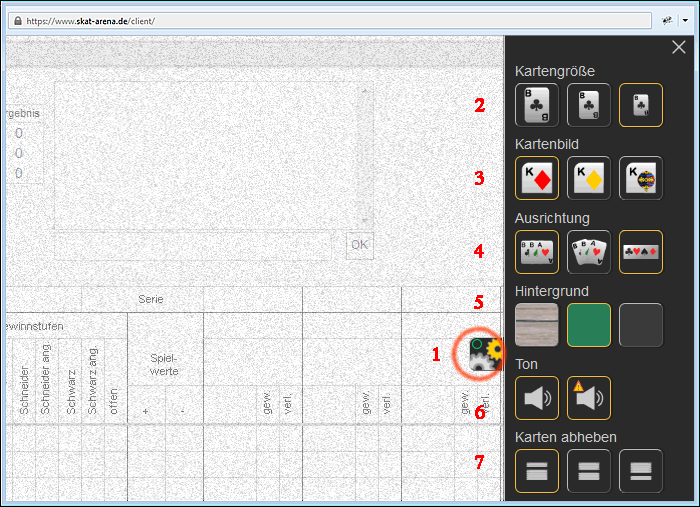Toggle the warning sound speaker
The image size is (700, 507).
coord(588,398)
